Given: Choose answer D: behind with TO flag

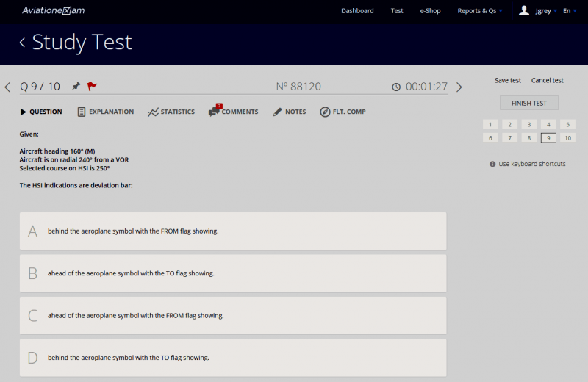Looking at the screenshot, I should pos(232,358).
